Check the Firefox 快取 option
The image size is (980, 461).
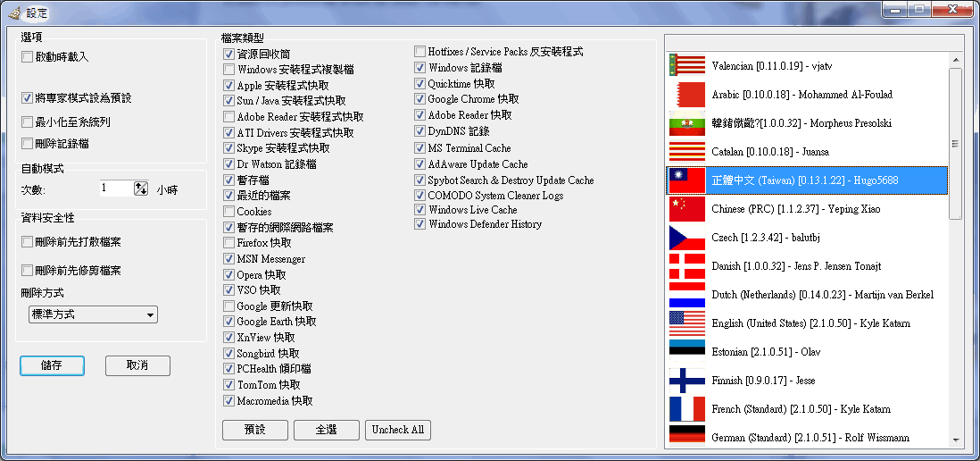[x=228, y=243]
